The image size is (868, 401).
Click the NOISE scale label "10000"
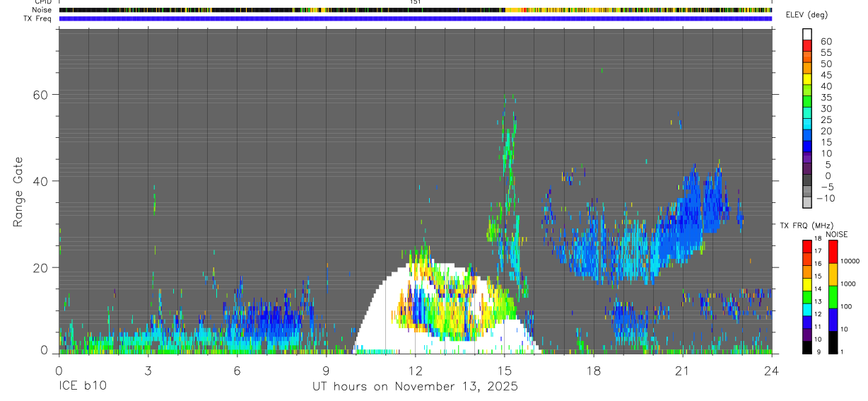coord(850,261)
